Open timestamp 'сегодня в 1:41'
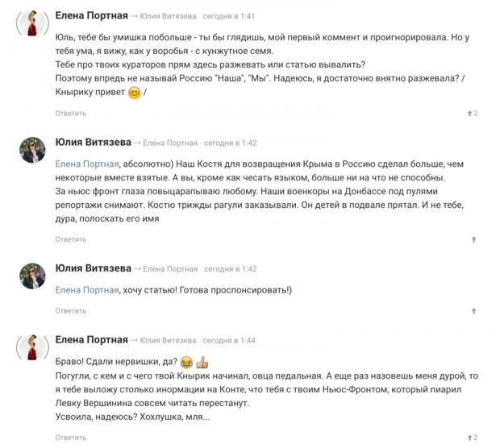Viewport: 500px width, 448px height. [229, 16]
